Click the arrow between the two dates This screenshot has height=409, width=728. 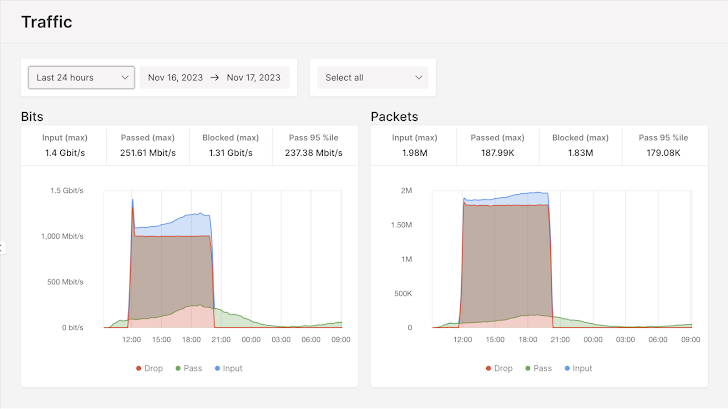pyautogui.click(x=215, y=77)
